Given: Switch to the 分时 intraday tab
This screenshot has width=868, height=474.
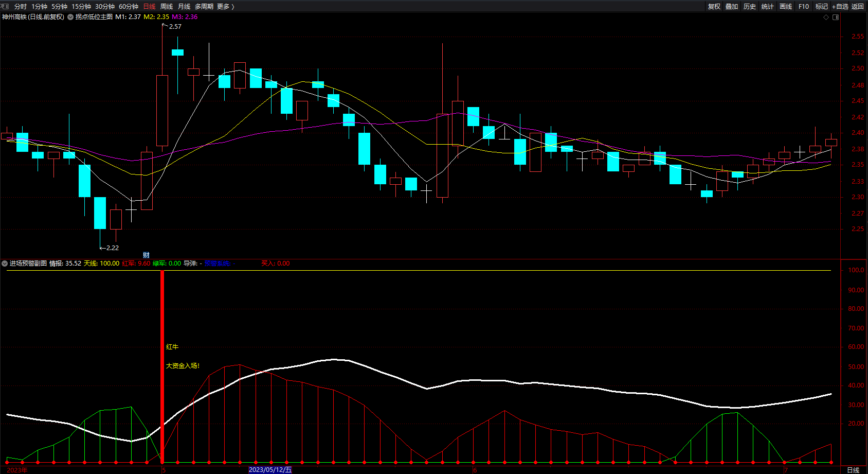Looking at the screenshot, I should coord(21,6).
